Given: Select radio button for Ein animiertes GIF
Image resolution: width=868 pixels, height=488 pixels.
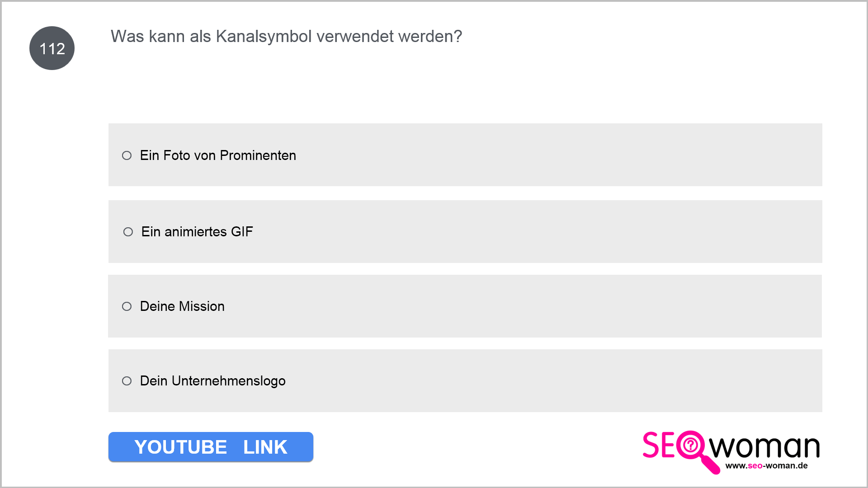Looking at the screenshot, I should [128, 232].
